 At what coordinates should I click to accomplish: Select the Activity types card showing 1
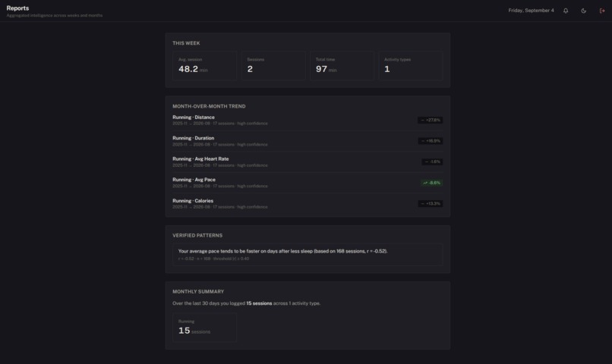(x=411, y=65)
